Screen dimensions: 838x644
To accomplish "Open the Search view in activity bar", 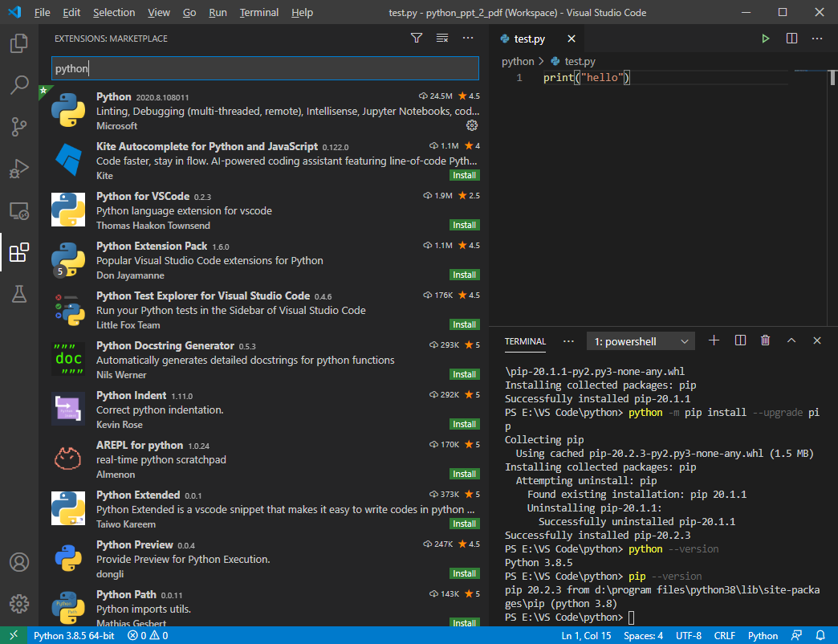I will 19,85.
